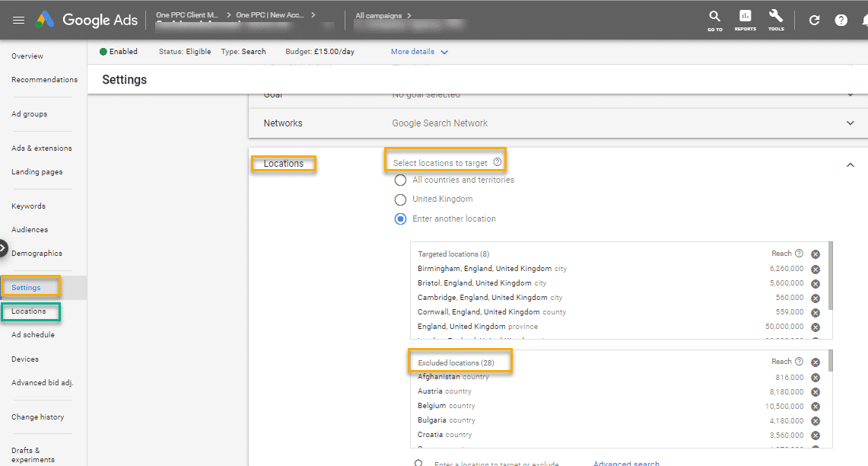The height and width of the screenshot is (466, 868).
Task: Select All countries and territories
Action: click(400, 180)
